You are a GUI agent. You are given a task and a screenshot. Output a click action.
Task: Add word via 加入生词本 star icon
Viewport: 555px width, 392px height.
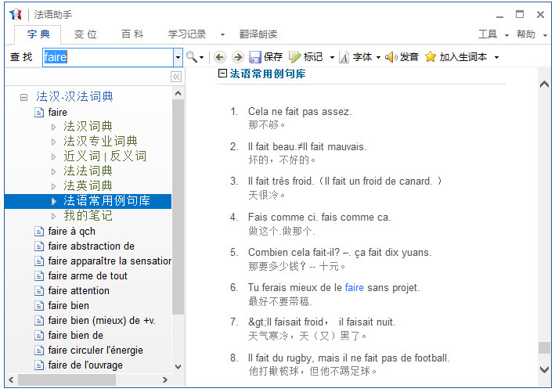(x=456, y=57)
